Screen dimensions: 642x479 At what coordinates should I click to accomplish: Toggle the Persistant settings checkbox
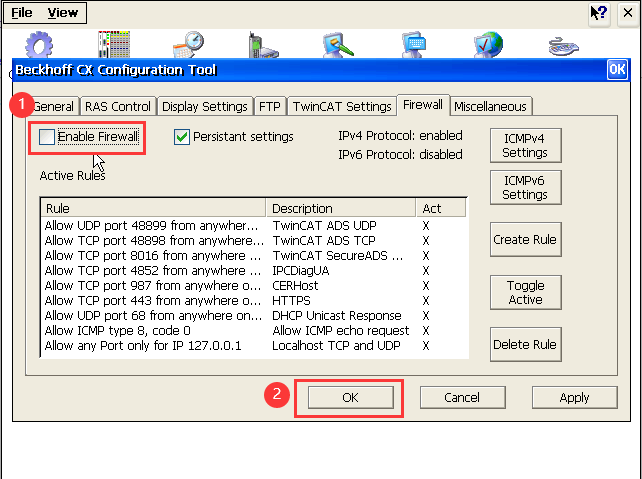pyautogui.click(x=182, y=137)
